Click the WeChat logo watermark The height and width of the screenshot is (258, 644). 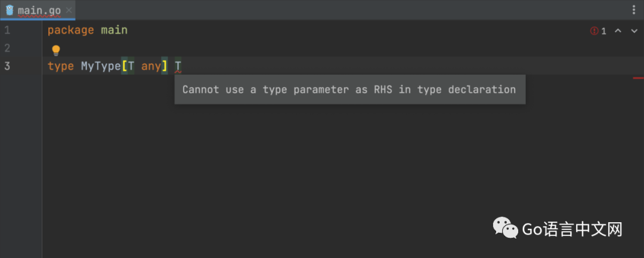pyautogui.click(x=504, y=228)
